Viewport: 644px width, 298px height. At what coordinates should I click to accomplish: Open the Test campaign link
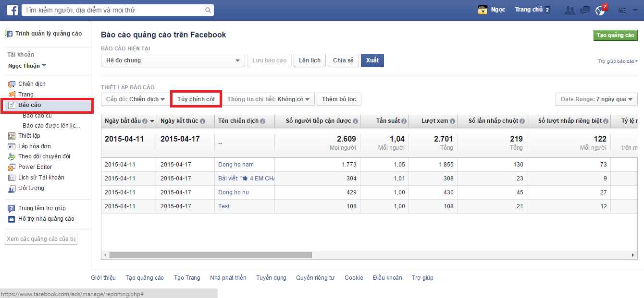point(224,206)
